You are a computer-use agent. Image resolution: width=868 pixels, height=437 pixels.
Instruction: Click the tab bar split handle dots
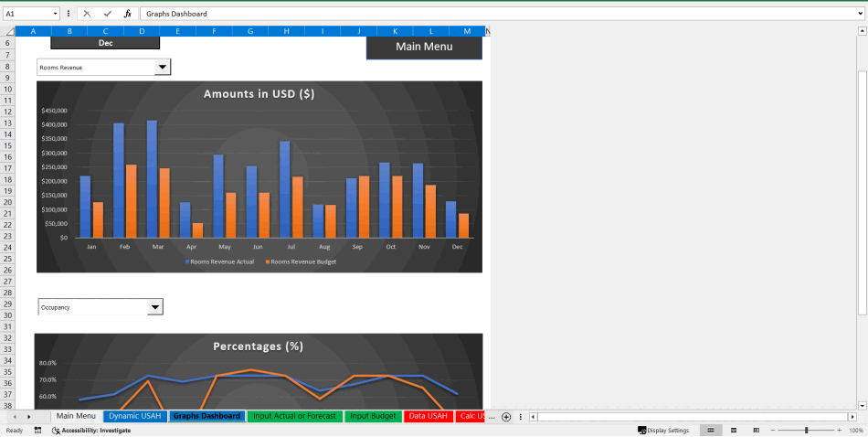(x=521, y=417)
